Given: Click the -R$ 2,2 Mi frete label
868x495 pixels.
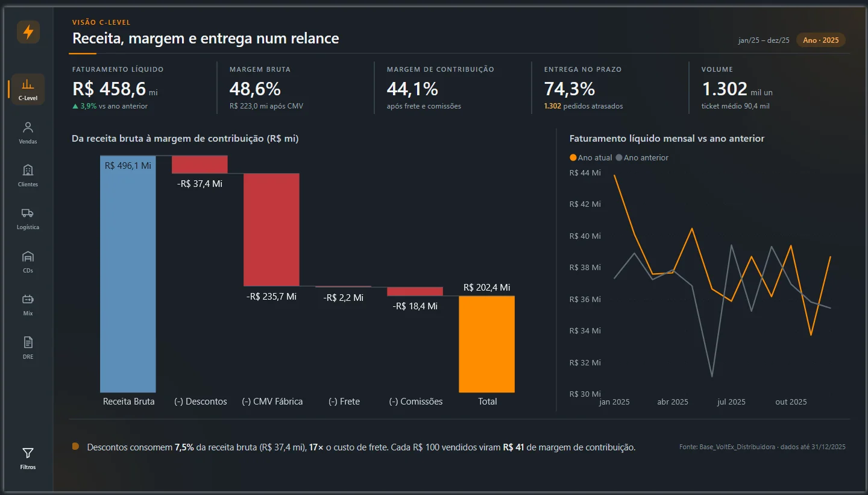Looking at the screenshot, I should point(343,297).
